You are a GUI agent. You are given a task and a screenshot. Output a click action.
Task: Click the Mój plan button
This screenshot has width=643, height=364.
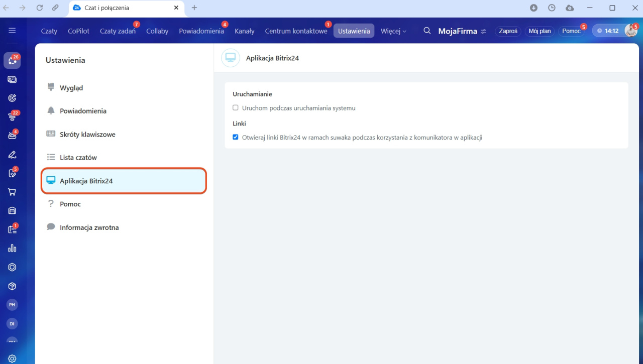tap(540, 31)
